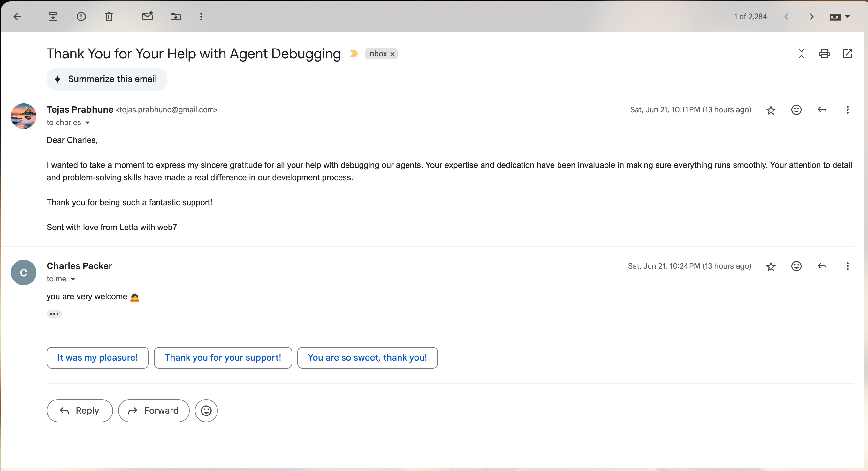Mark the conversation as unread
The image size is (868, 471).
147,17
